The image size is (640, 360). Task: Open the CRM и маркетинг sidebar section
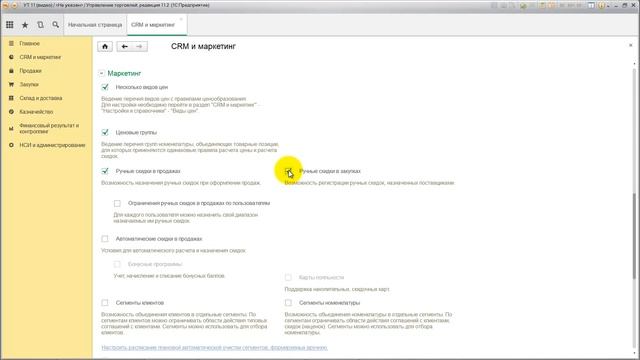coord(40,57)
